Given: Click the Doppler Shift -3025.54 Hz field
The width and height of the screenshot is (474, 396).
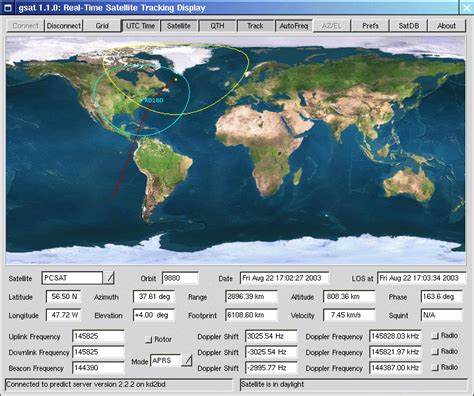Looking at the screenshot, I should point(271,352).
